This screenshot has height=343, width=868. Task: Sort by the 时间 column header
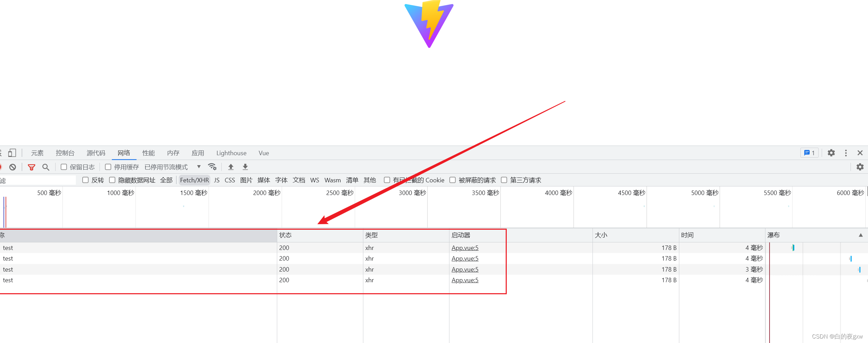(x=722, y=235)
